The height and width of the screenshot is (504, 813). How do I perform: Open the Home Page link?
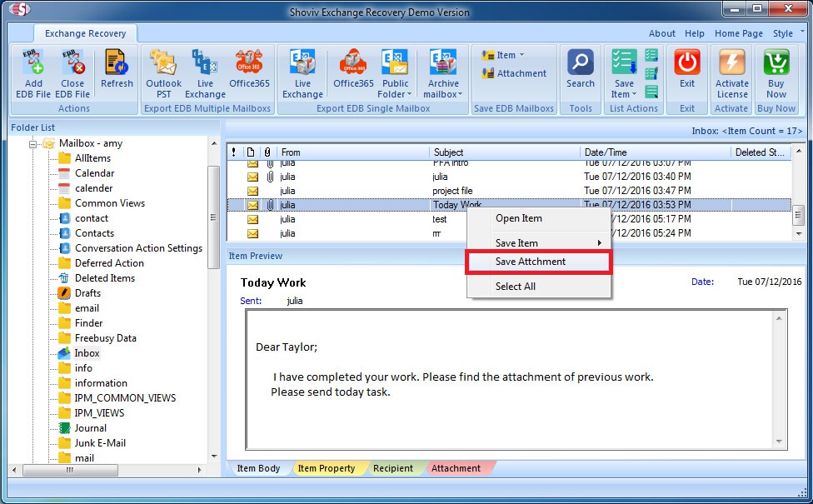(739, 33)
